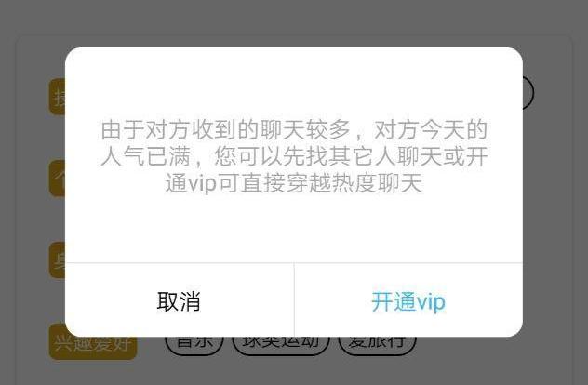588x385 pixels.
Task: Select the 球类运动 interest chip
Action: [280, 344]
